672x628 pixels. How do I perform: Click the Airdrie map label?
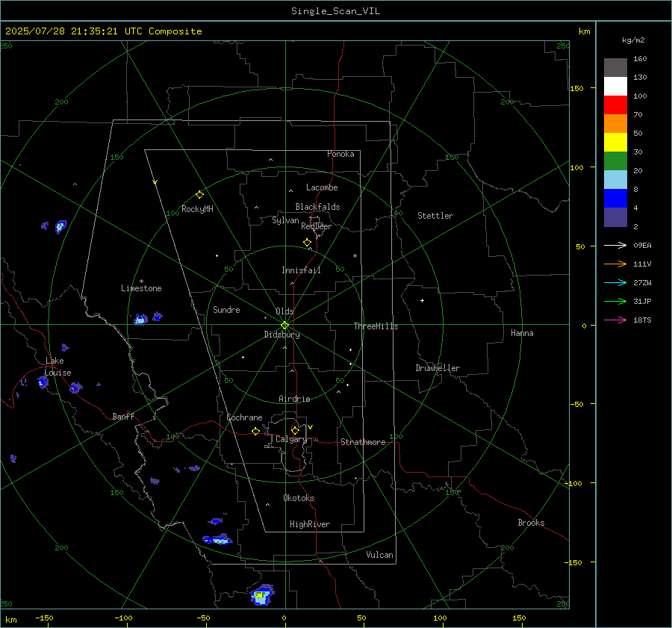coord(294,399)
